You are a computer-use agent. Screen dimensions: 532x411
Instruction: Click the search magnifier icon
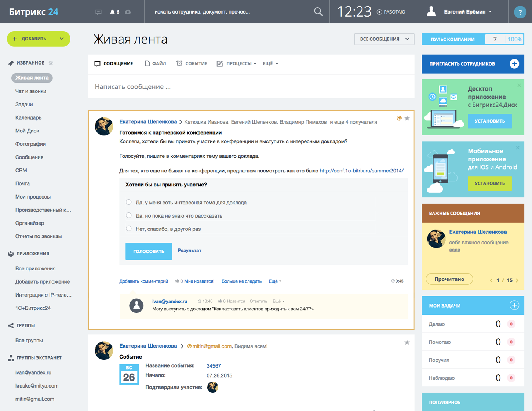coord(318,12)
